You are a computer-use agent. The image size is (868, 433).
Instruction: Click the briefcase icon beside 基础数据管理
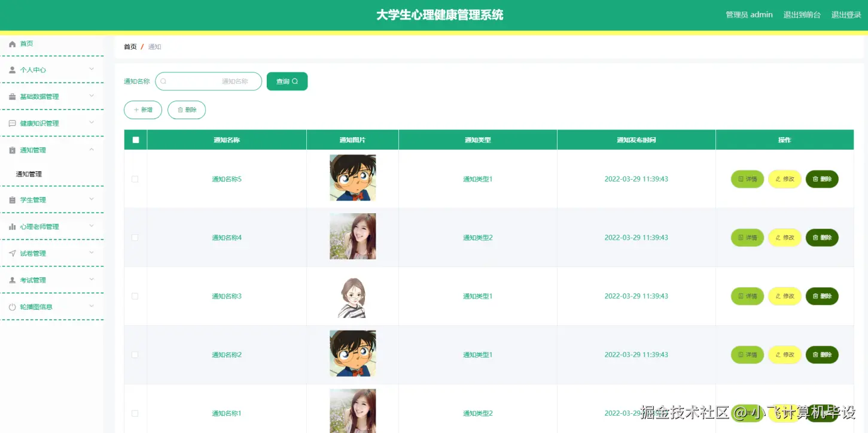[12, 97]
